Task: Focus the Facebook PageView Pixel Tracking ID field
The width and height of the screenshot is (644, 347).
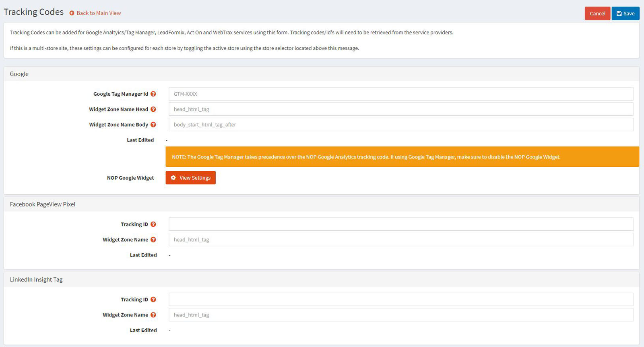Action: [x=401, y=224]
